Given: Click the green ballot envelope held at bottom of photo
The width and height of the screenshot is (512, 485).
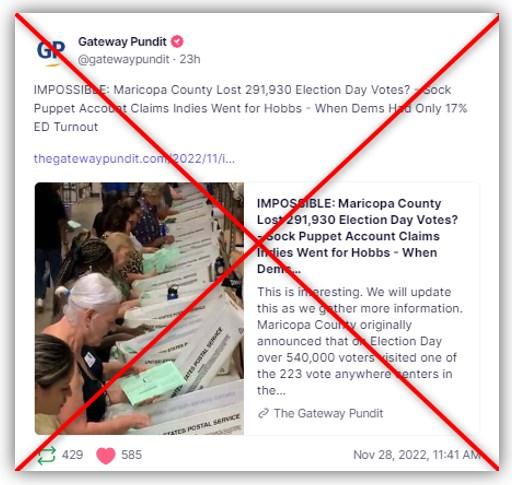Looking at the screenshot, I should (x=152, y=382).
